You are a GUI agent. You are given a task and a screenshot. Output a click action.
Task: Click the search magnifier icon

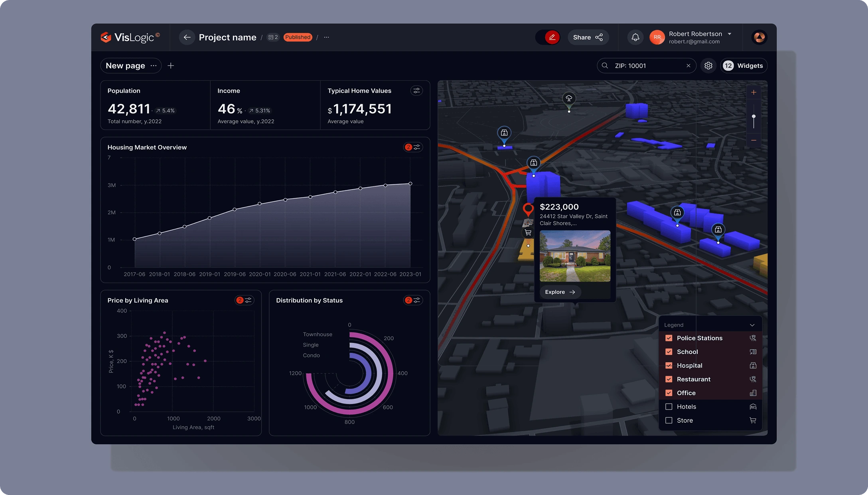pos(605,65)
